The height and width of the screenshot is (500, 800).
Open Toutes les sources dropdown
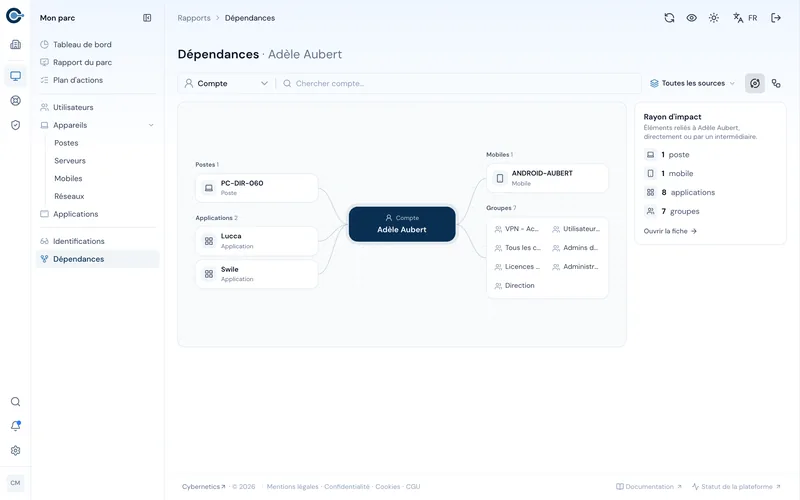[692, 83]
